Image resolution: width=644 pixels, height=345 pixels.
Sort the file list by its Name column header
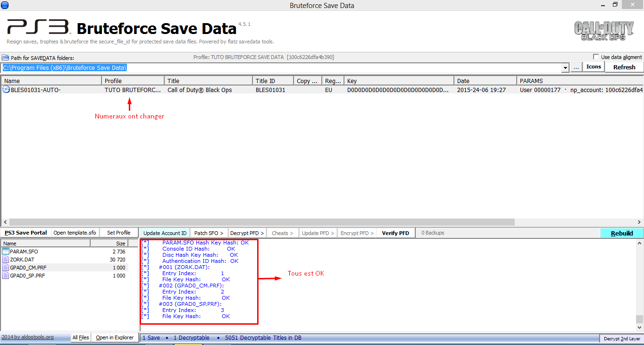click(x=46, y=244)
